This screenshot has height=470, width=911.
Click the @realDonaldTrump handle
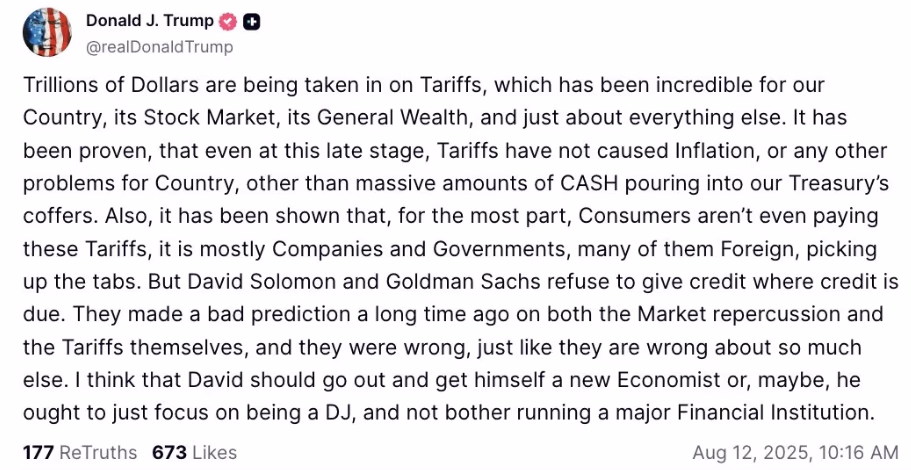tap(160, 47)
